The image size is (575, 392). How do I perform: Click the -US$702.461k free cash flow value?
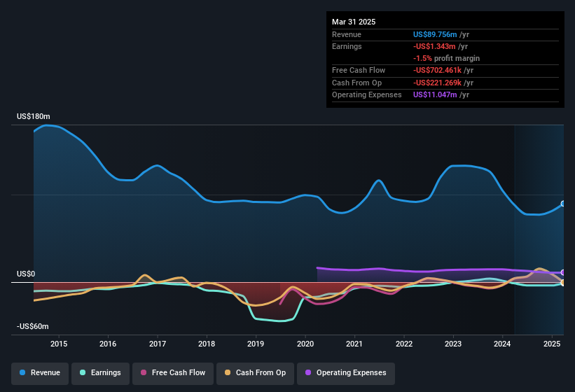(x=437, y=70)
